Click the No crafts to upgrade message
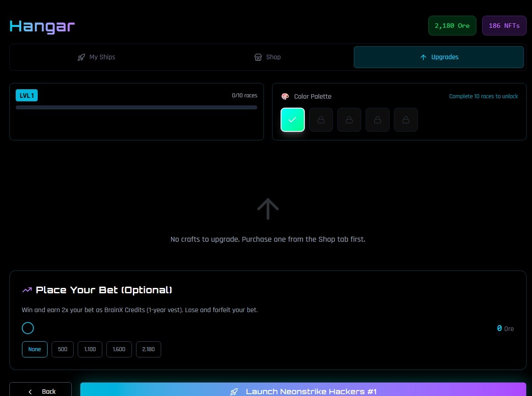Image resolution: width=532 pixels, height=396 pixels. (268, 239)
